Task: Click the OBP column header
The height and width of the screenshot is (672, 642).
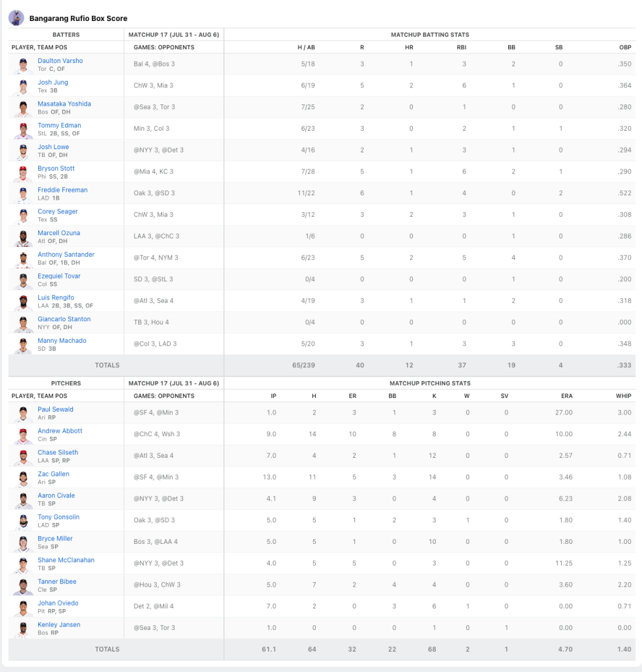Action: 626,47
